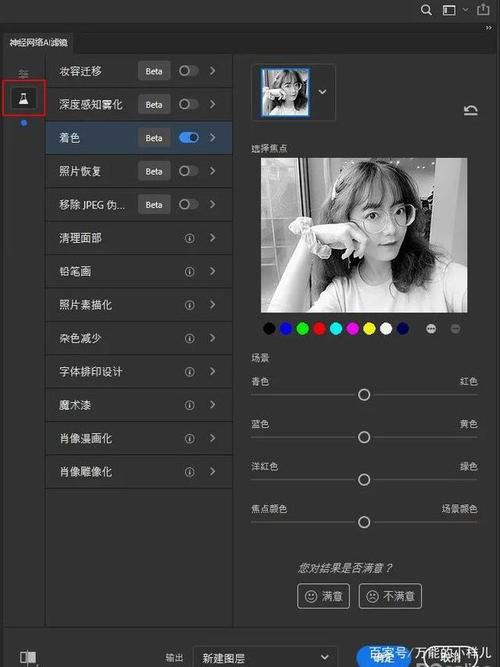
Task: Show info for 杂色减少 filter
Action: coord(189,339)
